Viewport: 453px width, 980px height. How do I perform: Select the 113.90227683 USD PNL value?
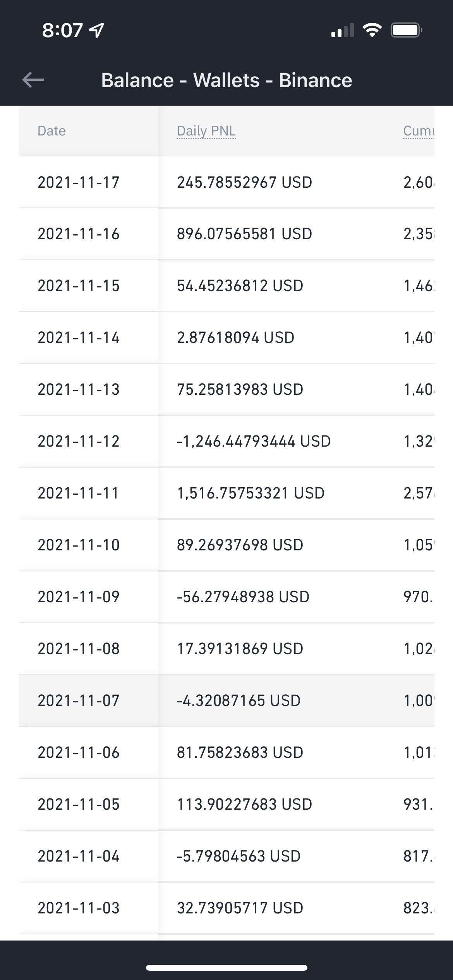click(x=244, y=804)
